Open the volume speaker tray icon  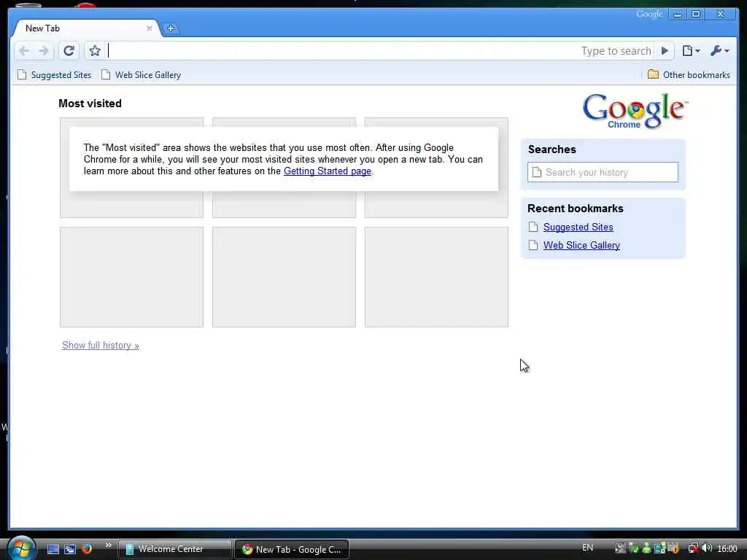click(x=706, y=548)
